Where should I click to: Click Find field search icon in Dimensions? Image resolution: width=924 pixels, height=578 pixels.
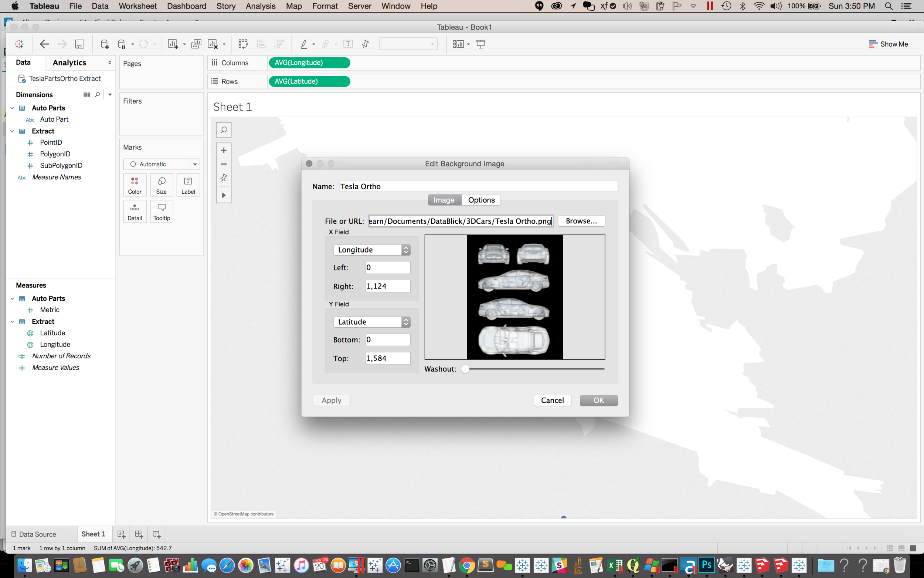pyautogui.click(x=98, y=94)
